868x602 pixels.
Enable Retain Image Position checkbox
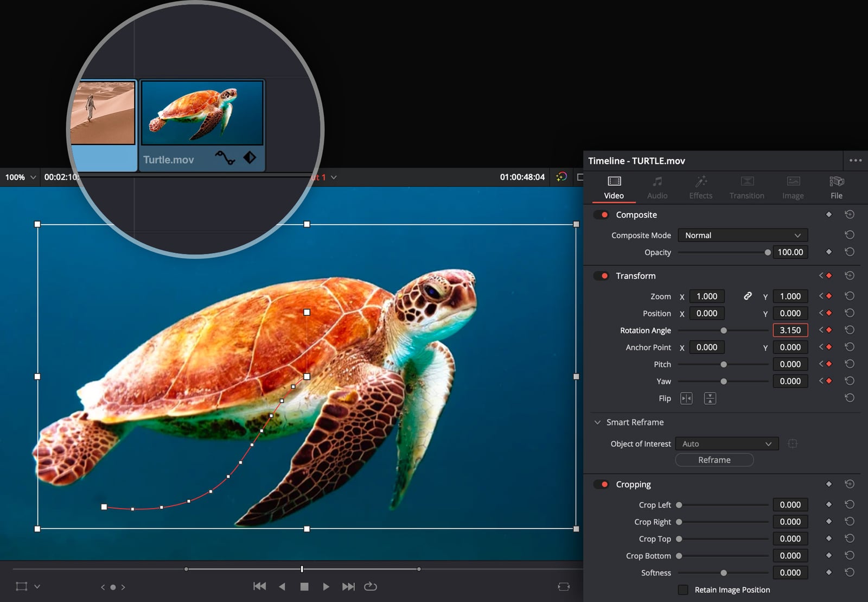click(683, 590)
